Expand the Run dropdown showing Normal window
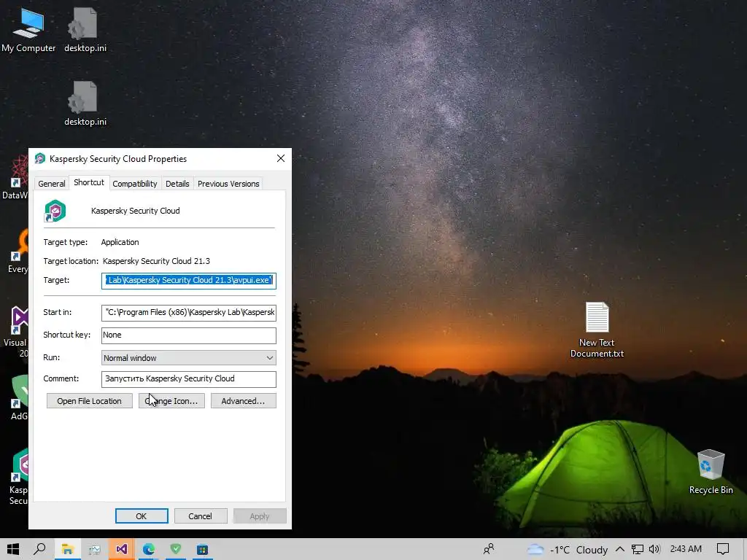 click(189, 357)
